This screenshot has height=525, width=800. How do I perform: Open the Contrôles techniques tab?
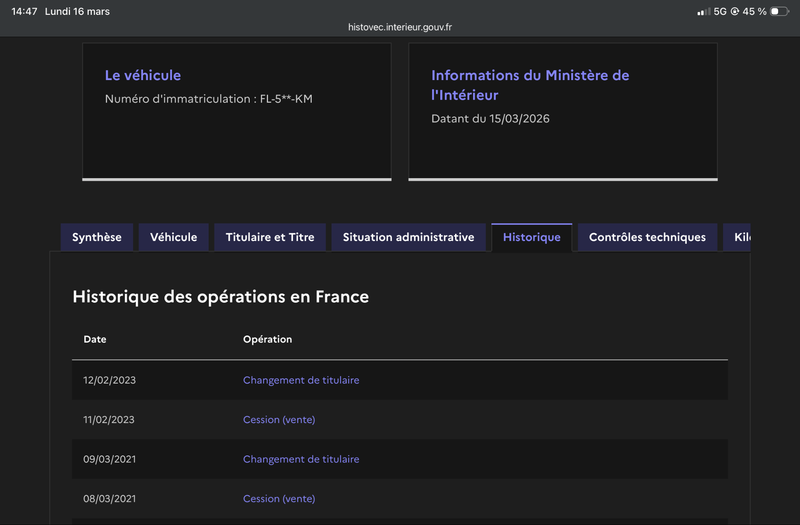(647, 237)
